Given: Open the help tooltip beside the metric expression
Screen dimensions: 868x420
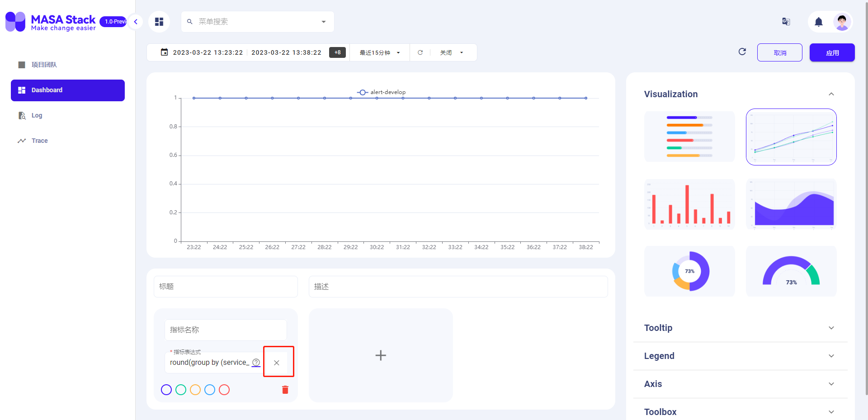Looking at the screenshot, I should point(256,363).
